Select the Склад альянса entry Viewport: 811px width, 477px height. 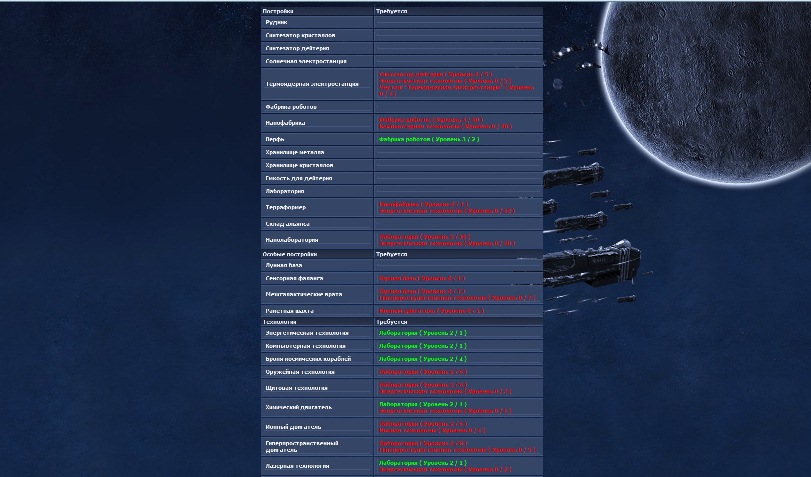[x=290, y=224]
